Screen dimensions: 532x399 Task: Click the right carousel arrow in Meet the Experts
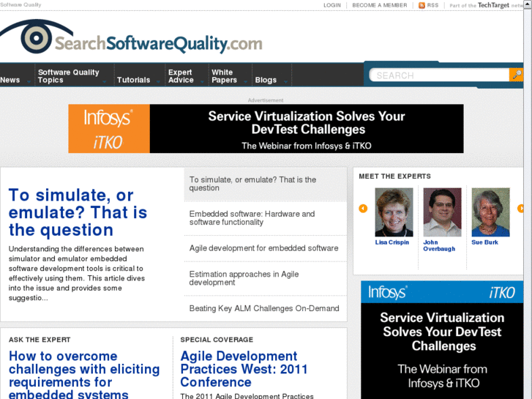point(520,208)
